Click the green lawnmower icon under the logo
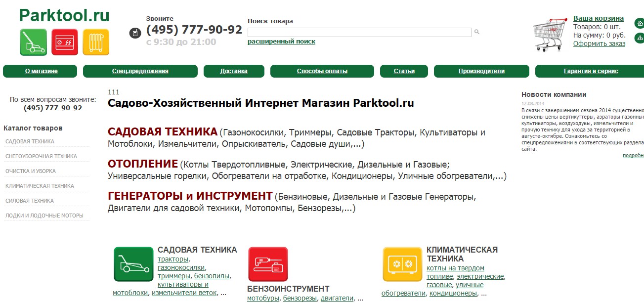The image size is (644, 303). 34,42
